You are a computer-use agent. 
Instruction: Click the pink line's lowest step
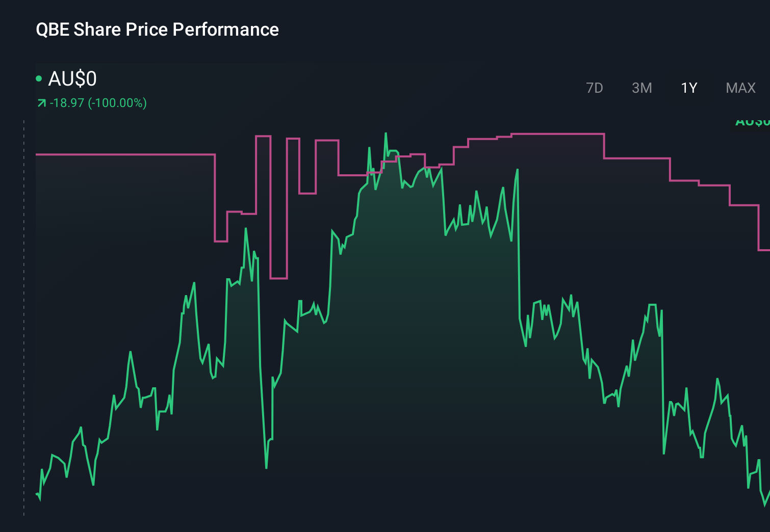coord(278,278)
